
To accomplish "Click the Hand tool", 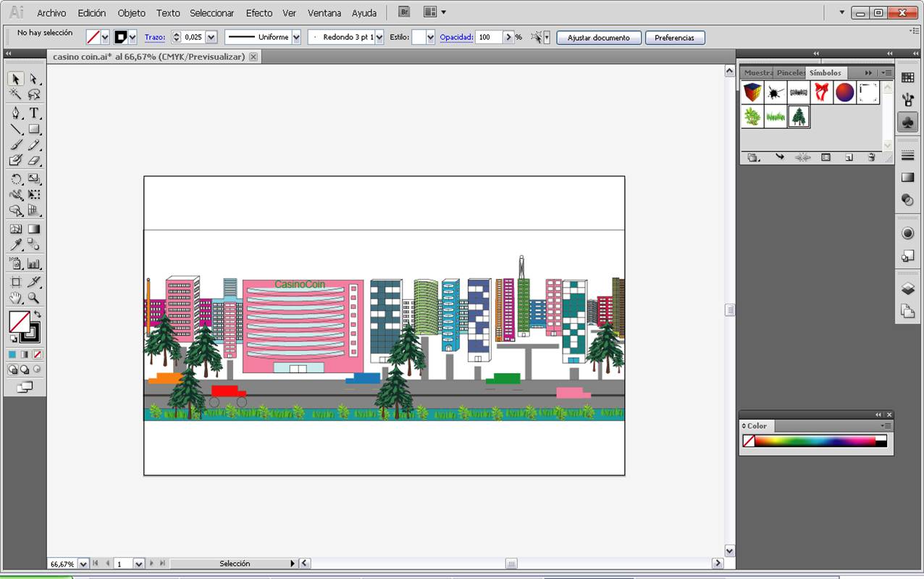I will point(15,298).
